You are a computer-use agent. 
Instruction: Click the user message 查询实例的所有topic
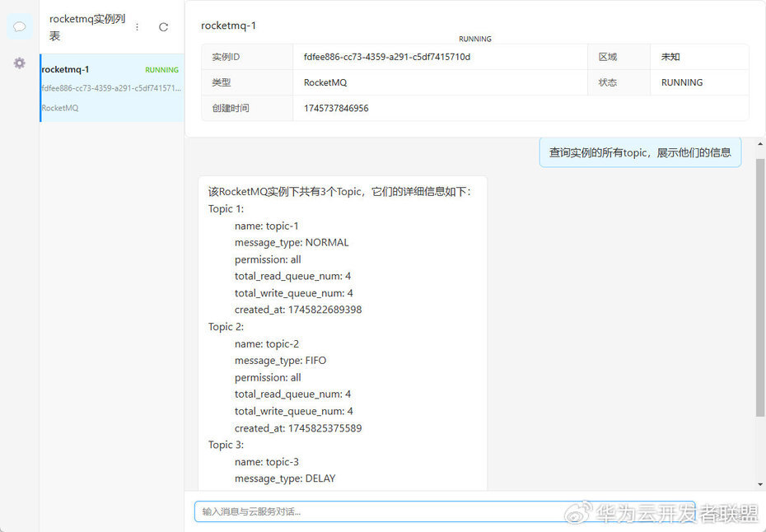click(640, 152)
